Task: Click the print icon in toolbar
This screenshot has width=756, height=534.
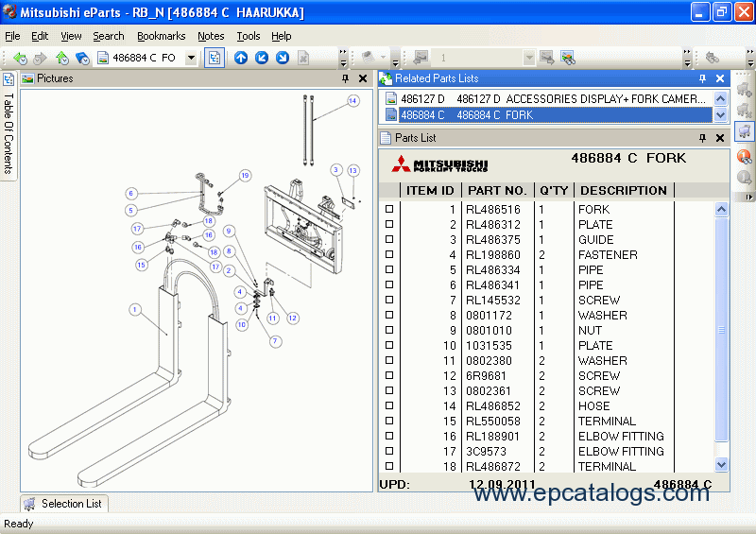Action: tap(369, 58)
